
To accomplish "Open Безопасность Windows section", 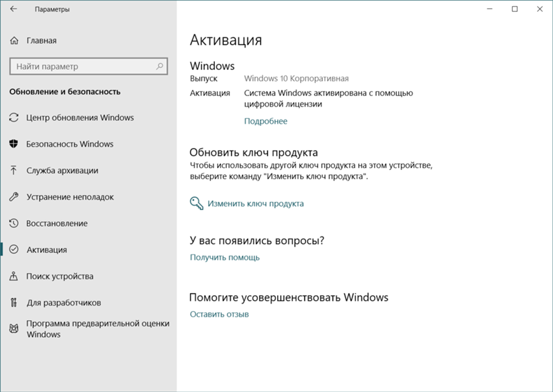I will 70,144.
